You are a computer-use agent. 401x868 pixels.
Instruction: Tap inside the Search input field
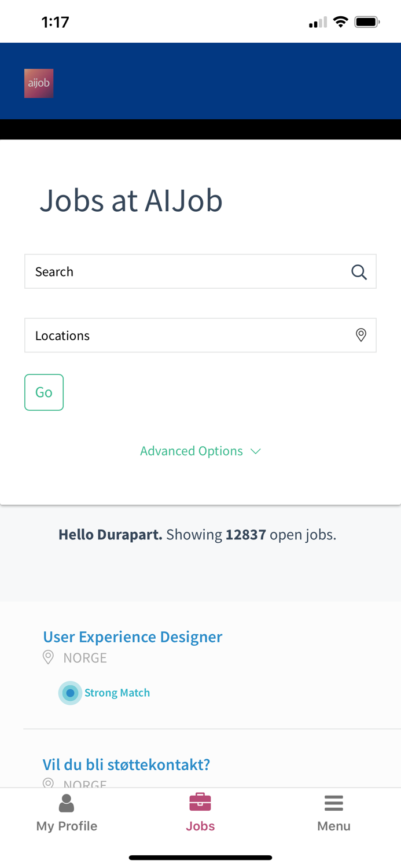(174, 271)
